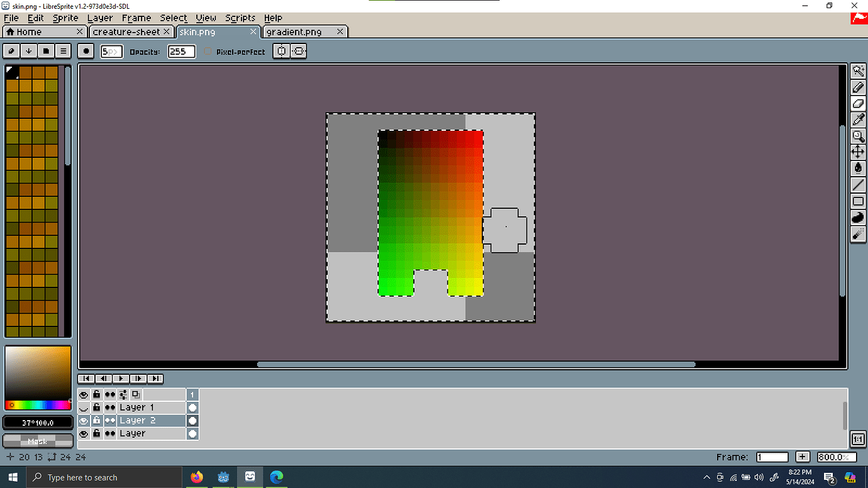The image size is (868, 488).
Task: Go to the Home tab
Action: [x=44, y=31]
